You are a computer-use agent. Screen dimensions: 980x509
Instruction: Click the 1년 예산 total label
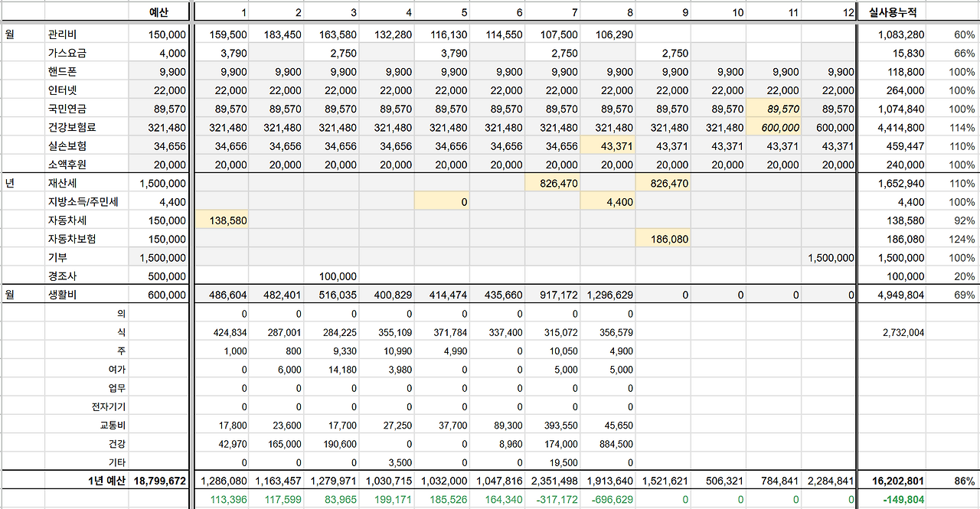(x=107, y=481)
